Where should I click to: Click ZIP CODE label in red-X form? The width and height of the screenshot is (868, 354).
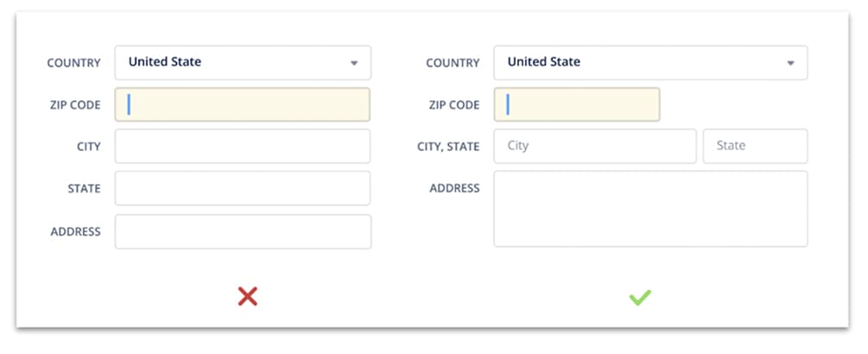[x=75, y=105]
